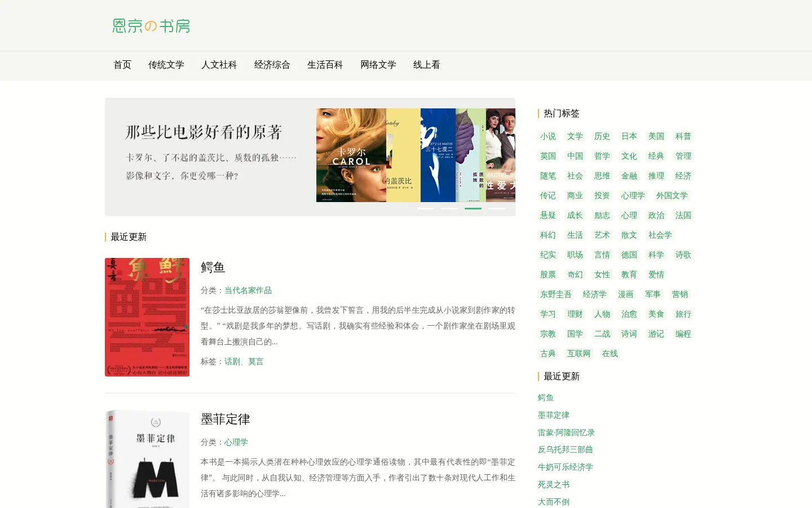Select the 历史 hot tag
The width and height of the screenshot is (812, 508).
(x=602, y=136)
